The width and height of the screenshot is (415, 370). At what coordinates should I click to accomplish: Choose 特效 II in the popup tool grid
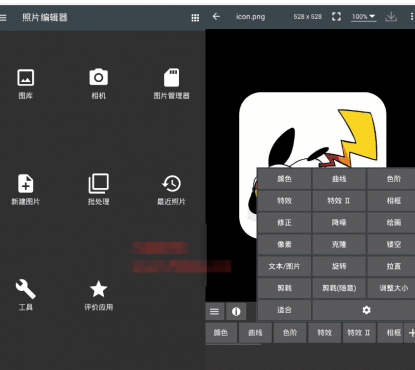click(339, 201)
